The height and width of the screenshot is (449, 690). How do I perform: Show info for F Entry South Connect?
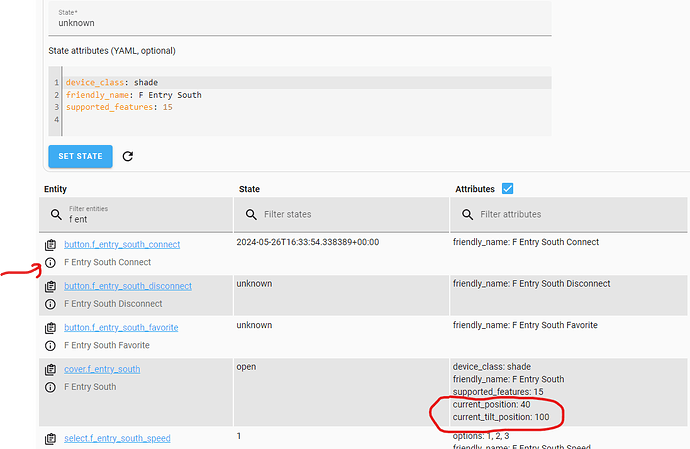(50, 262)
